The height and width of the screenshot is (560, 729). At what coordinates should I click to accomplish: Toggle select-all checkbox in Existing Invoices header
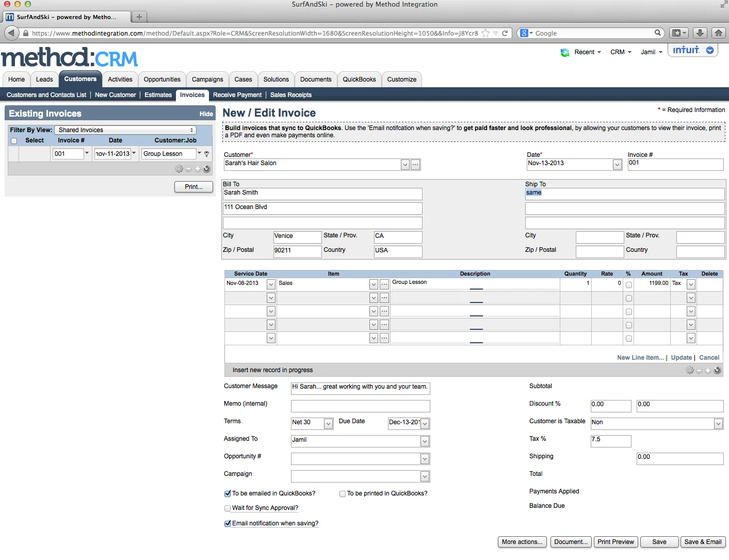click(x=14, y=141)
